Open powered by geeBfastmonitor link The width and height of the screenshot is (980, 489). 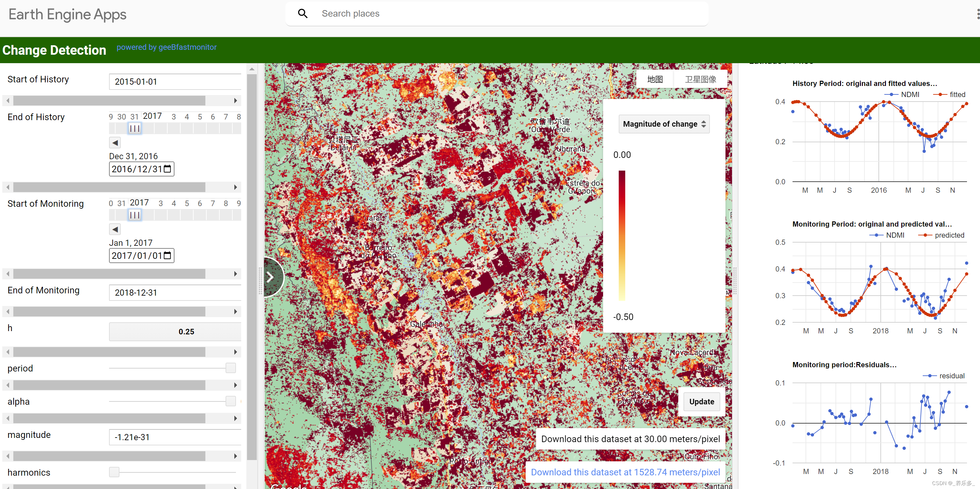(x=166, y=47)
